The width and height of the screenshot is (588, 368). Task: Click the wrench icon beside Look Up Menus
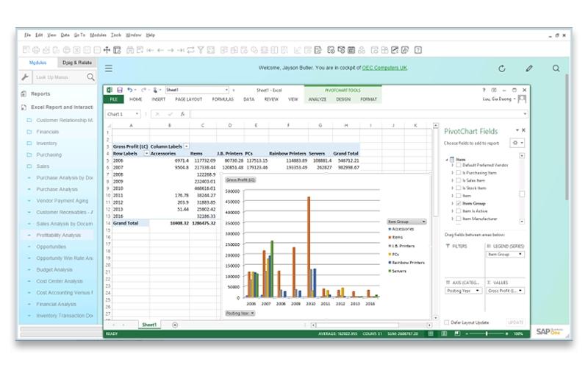[x=25, y=77]
